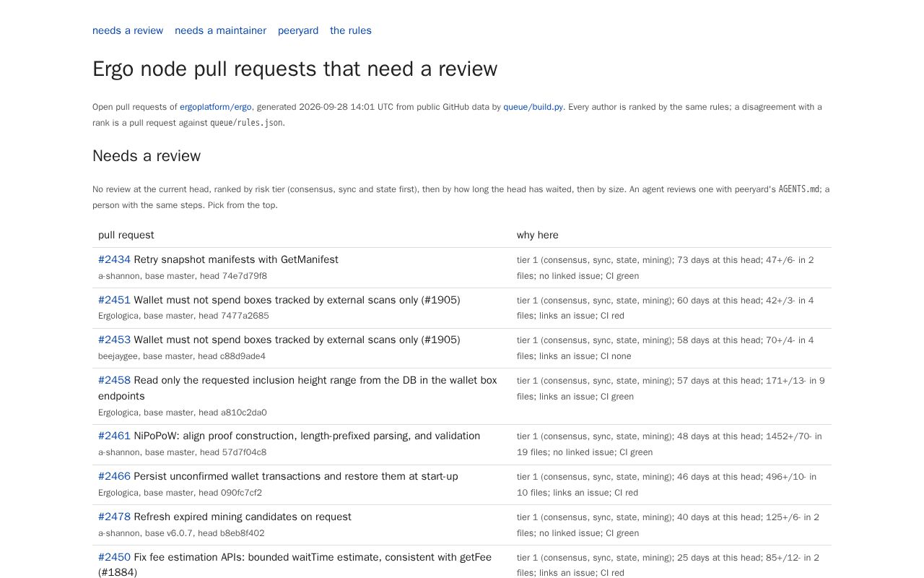Open 'the rules' nav link
This screenshot has width=924, height=578.
point(351,30)
